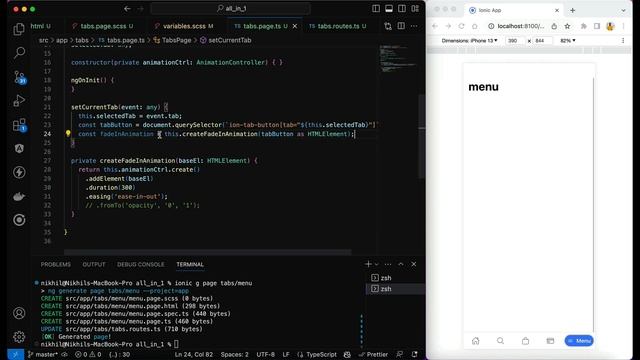Click the all_in_1 command center search
The image size is (640, 360).
(x=231, y=9)
